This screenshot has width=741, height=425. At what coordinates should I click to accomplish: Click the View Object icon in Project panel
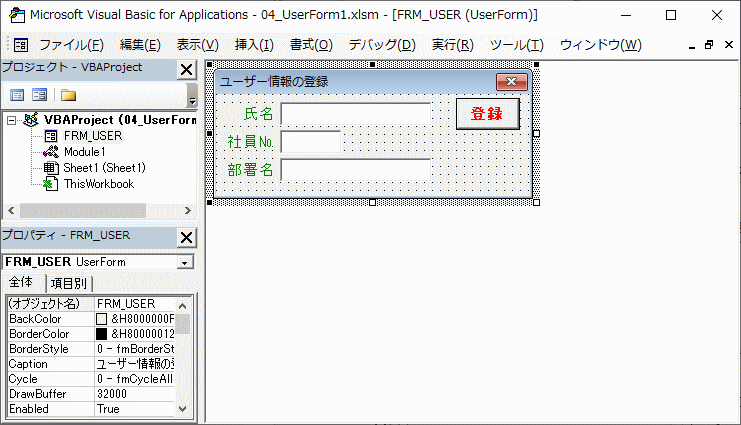(x=39, y=95)
